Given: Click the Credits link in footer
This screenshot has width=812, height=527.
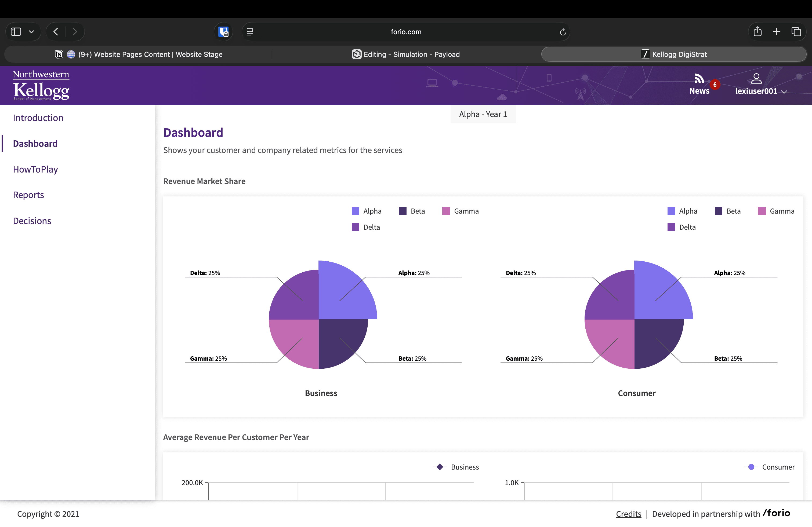Looking at the screenshot, I should click(628, 514).
